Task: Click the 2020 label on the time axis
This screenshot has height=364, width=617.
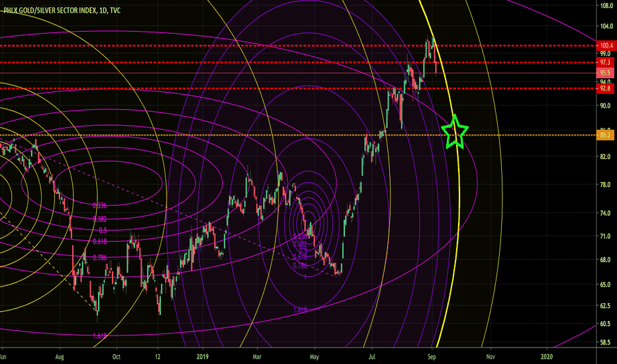Action: [547, 357]
